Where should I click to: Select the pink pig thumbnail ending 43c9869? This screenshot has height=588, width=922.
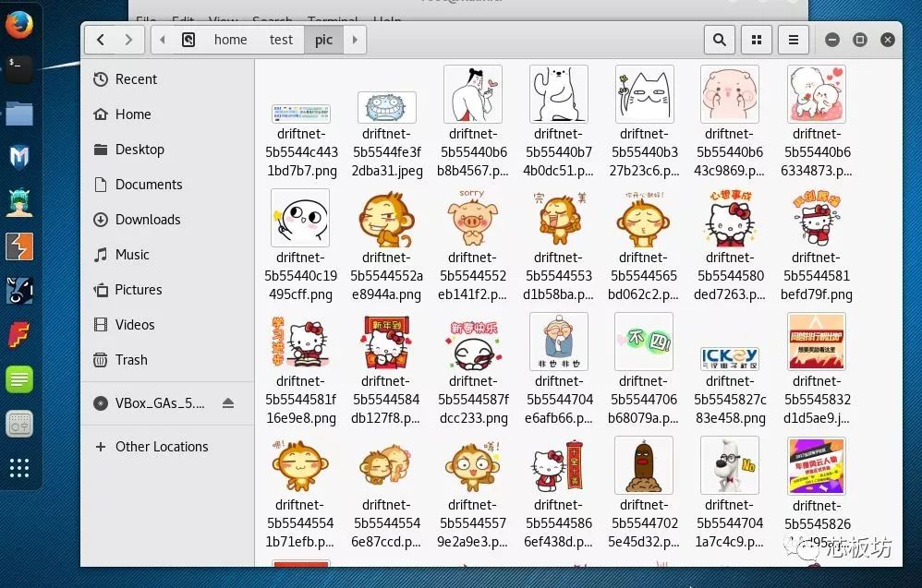[730, 94]
